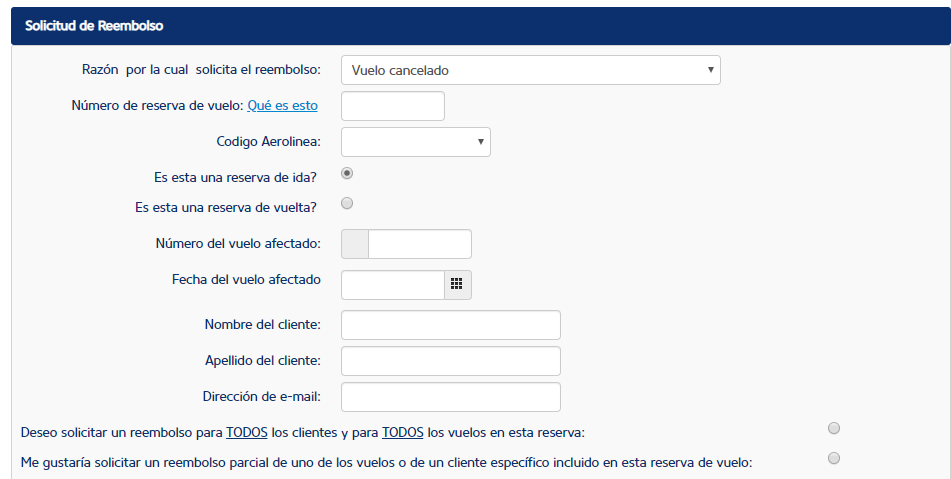Focus the Nombre del cliente field

[x=451, y=325]
